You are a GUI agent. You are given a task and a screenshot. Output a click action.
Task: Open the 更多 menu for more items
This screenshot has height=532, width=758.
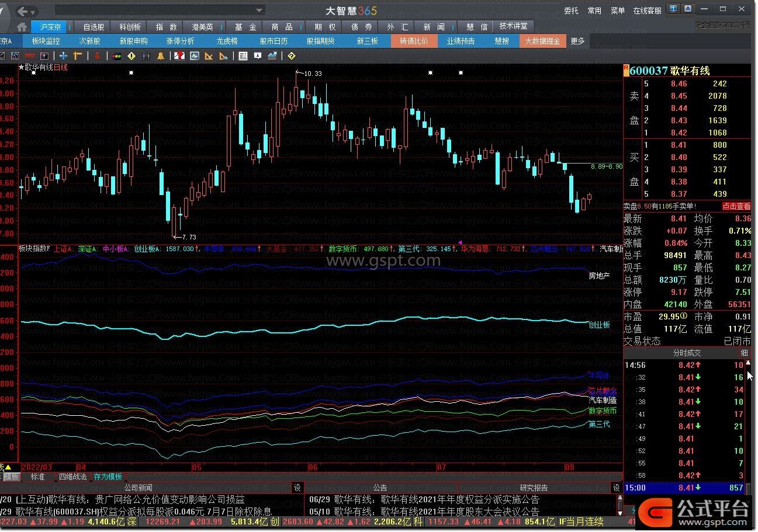[x=577, y=41]
